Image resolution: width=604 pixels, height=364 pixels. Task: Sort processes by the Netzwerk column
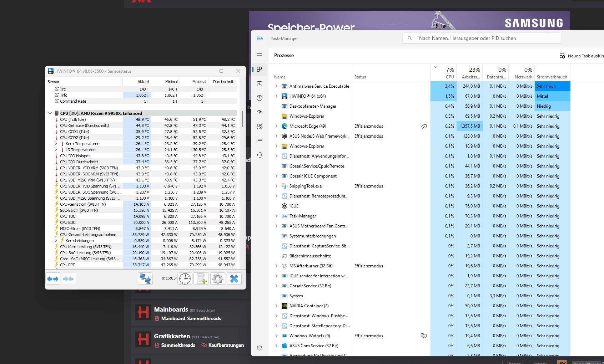tap(522, 73)
